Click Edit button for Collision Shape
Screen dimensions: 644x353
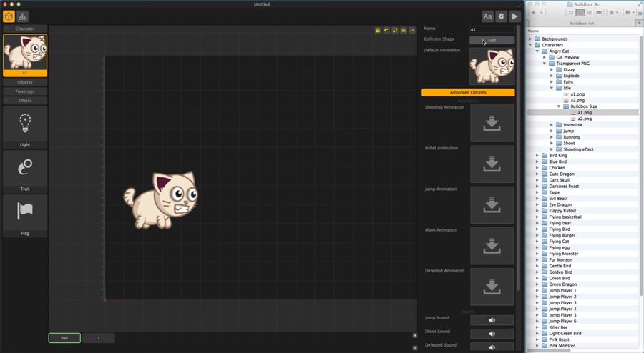492,40
